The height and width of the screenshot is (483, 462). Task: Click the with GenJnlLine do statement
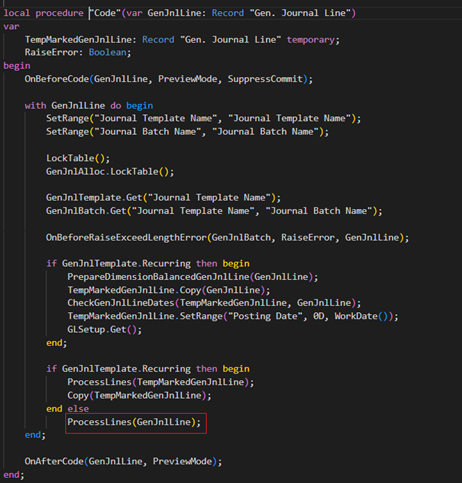point(89,106)
